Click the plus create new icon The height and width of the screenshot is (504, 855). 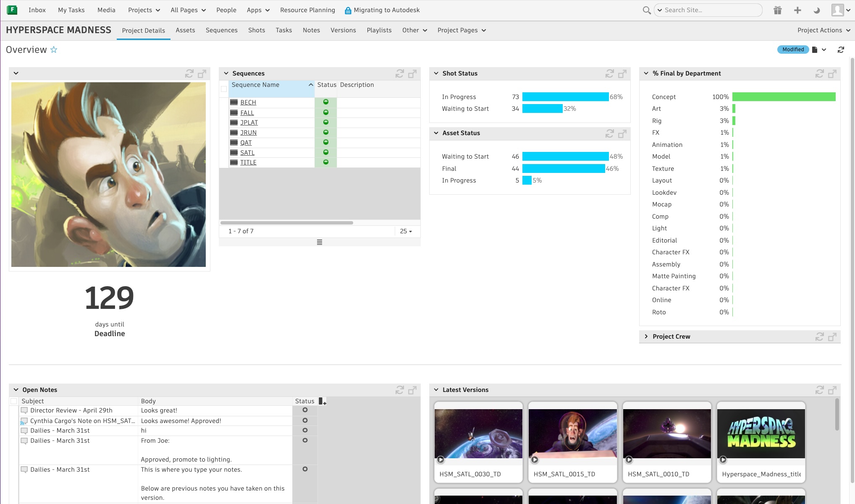[797, 10]
